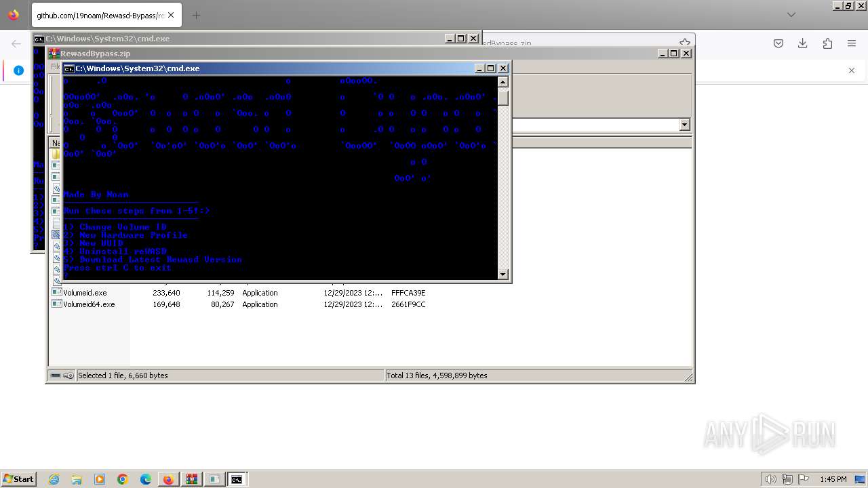The image size is (868, 488).
Task: Switch to Firefox via taskbar button
Action: [168, 479]
